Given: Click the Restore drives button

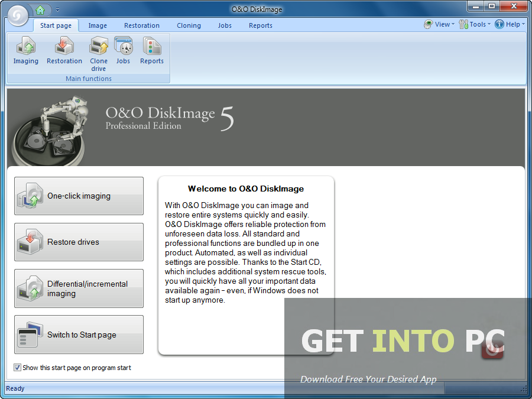Looking at the screenshot, I should [x=79, y=242].
